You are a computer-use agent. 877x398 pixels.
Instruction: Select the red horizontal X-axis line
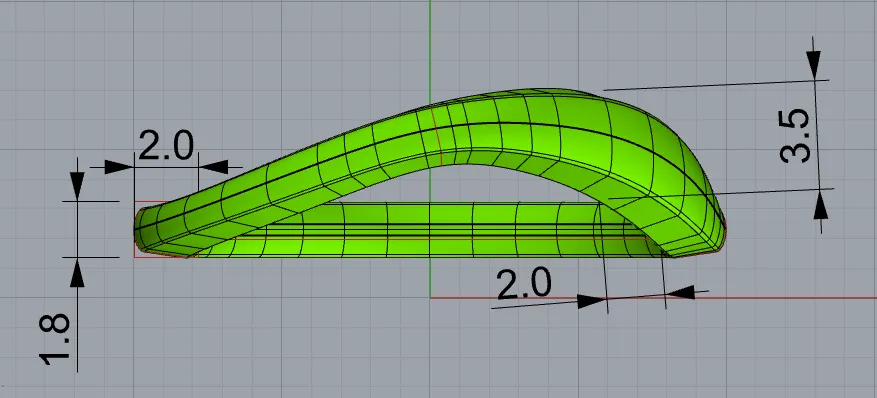pyautogui.click(x=653, y=297)
